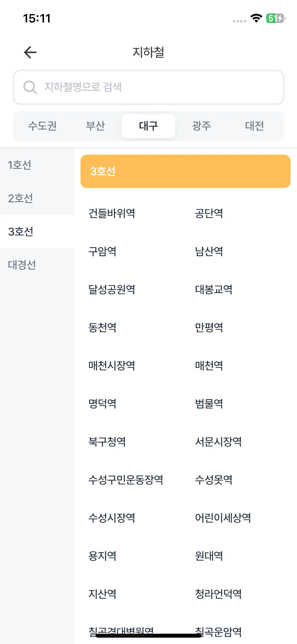The width and height of the screenshot is (297, 644).
Task: Select 남산역 station
Action: click(x=209, y=251)
